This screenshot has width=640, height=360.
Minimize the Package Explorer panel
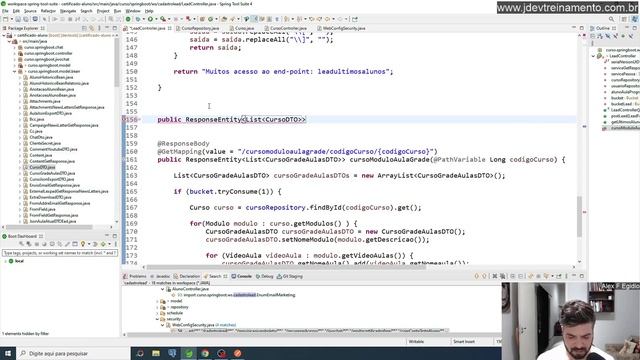107,28
